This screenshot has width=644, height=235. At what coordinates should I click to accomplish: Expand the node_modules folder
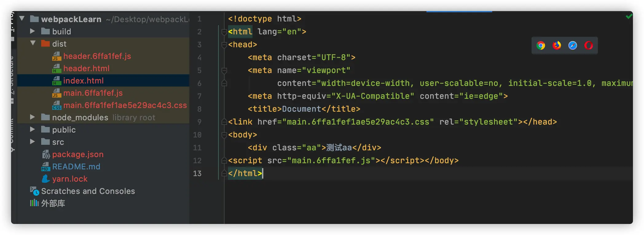(x=32, y=117)
